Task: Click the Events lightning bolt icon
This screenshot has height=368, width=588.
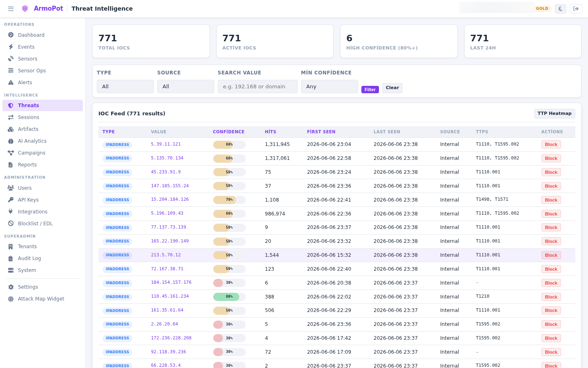Action: [11, 47]
